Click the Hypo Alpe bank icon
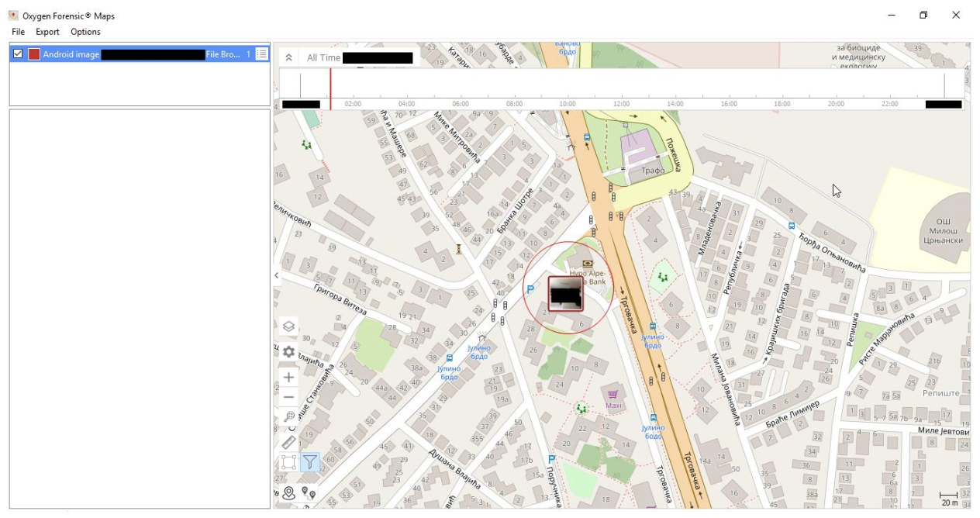 587,264
